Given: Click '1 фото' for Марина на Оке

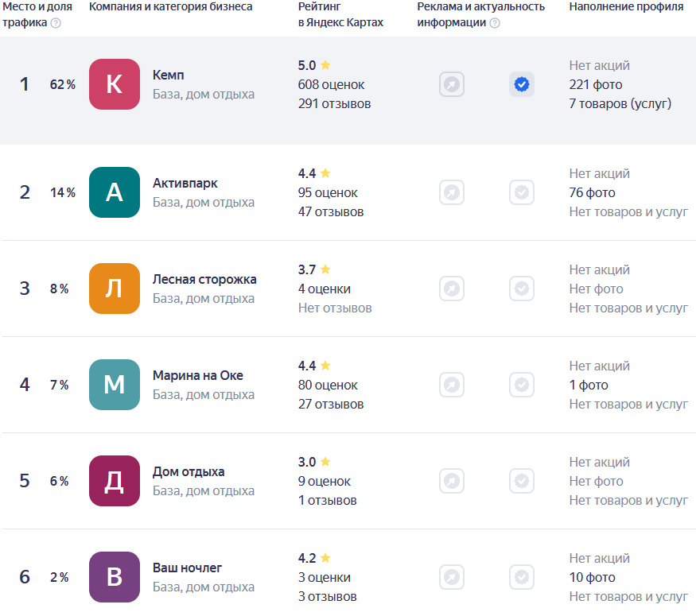Looking at the screenshot, I should (589, 385).
